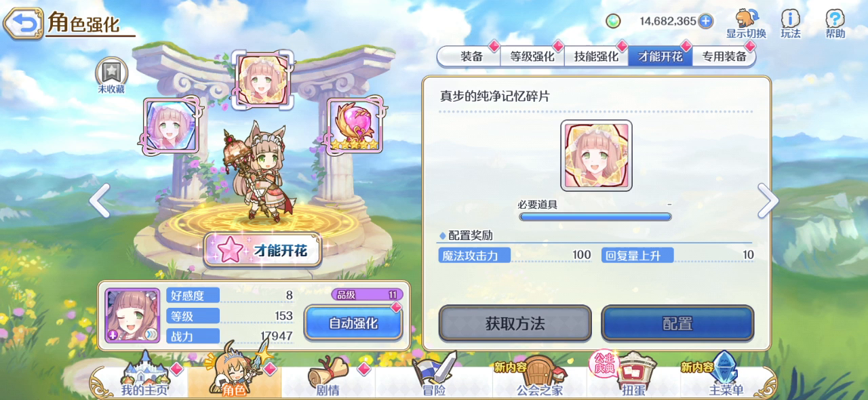Select the pink five-star orb slot

point(355,125)
